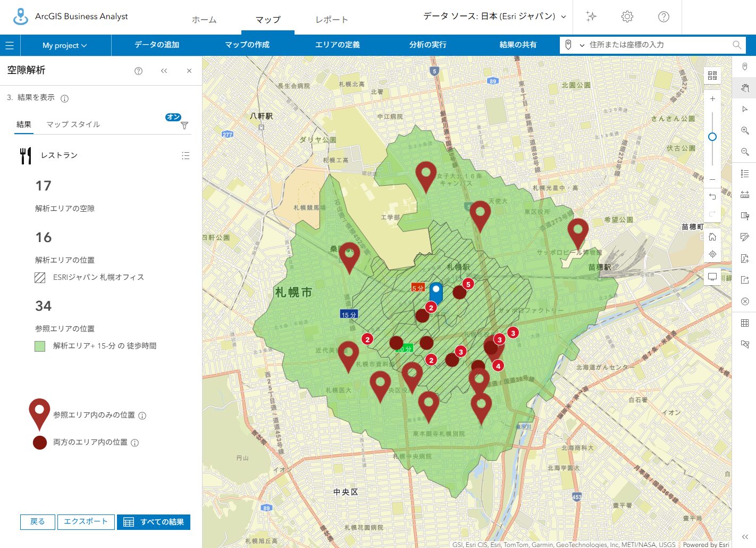Open the settings gear in header
Image resolution: width=756 pixels, height=548 pixels.
click(x=627, y=16)
